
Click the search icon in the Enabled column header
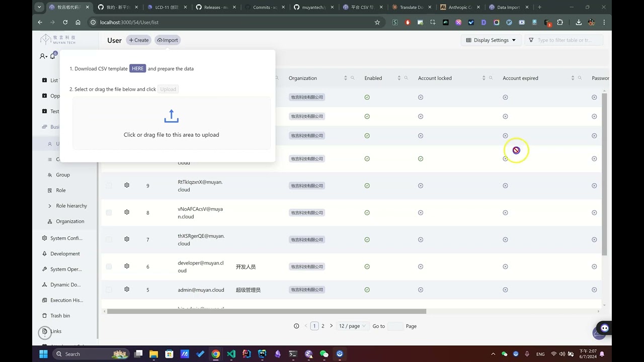click(406, 78)
